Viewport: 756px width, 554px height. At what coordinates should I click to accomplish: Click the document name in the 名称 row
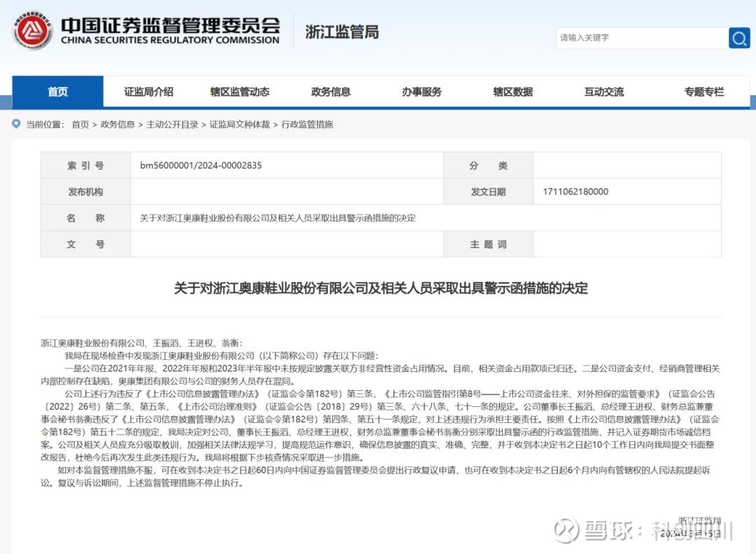[278, 218]
